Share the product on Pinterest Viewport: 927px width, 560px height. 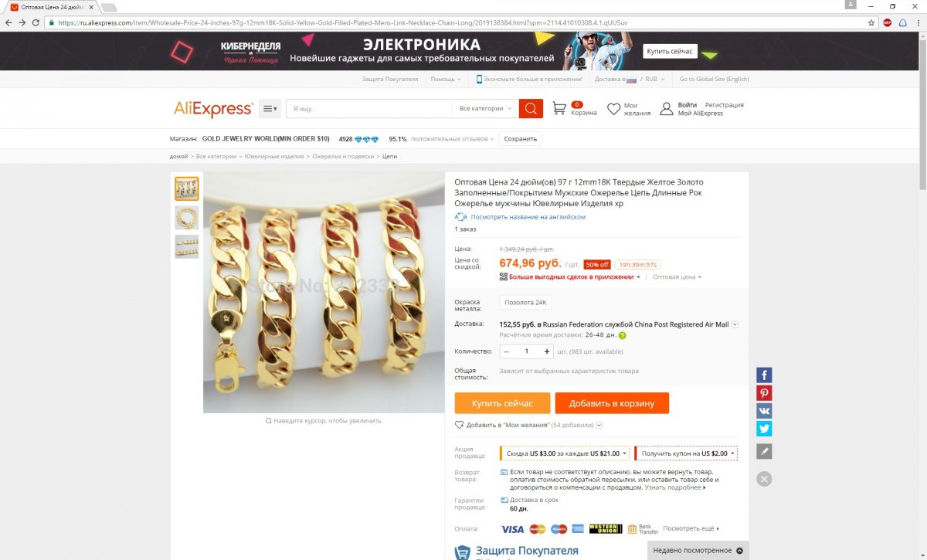pyautogui.click(x=764, y=392)
